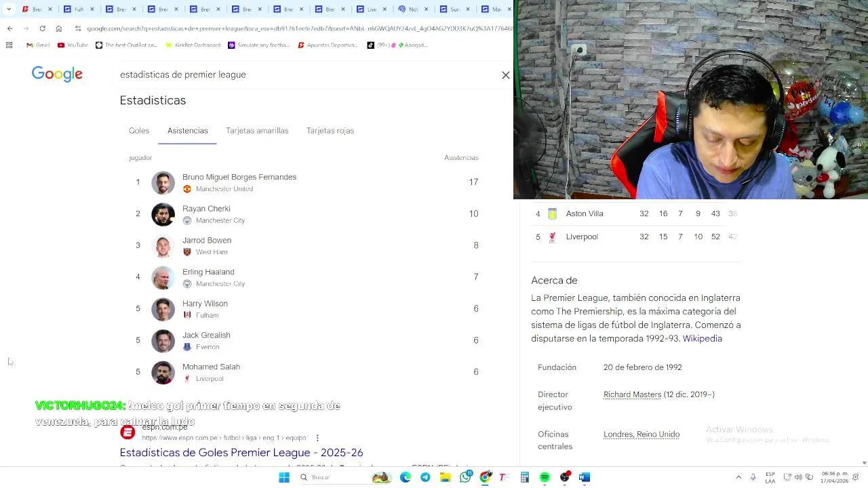Open Estadísticas de Goles Premier League result
The image size is (868, 488).
click(x=241, y=453)
